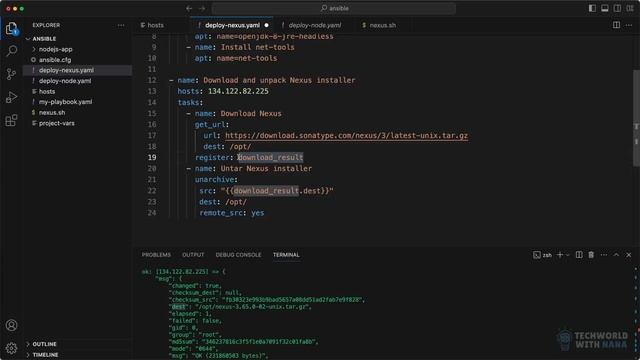Open the launch profile dropdown arrow
640x360 pixels.
(x=568, y=255)
